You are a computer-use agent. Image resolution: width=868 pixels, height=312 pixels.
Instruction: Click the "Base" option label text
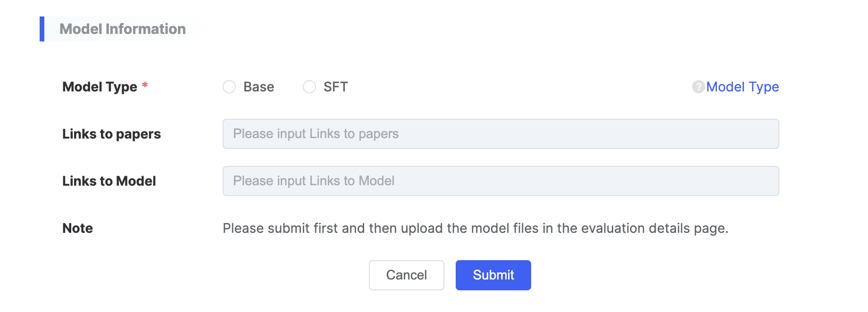pos(259,87)
